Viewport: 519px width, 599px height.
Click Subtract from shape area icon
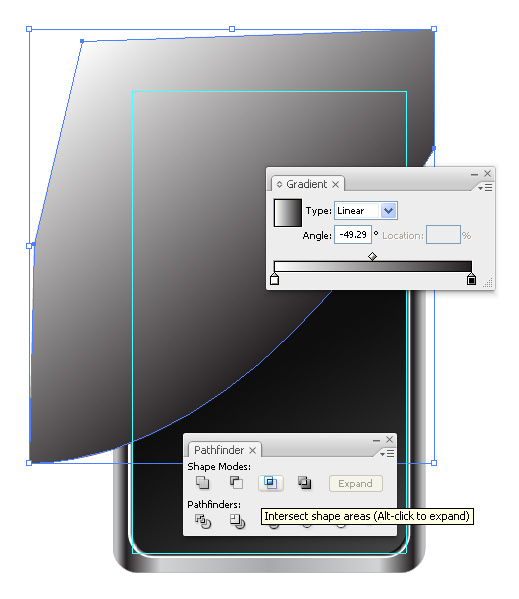[236, 482]
